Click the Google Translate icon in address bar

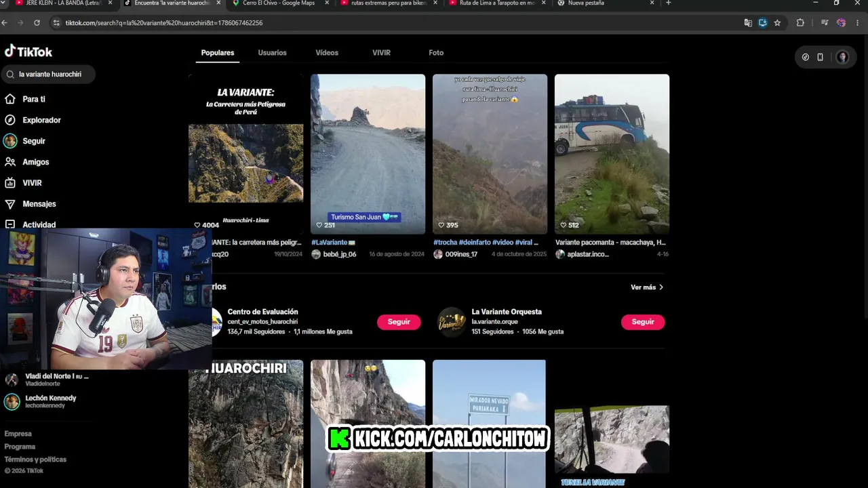[748, 22]
